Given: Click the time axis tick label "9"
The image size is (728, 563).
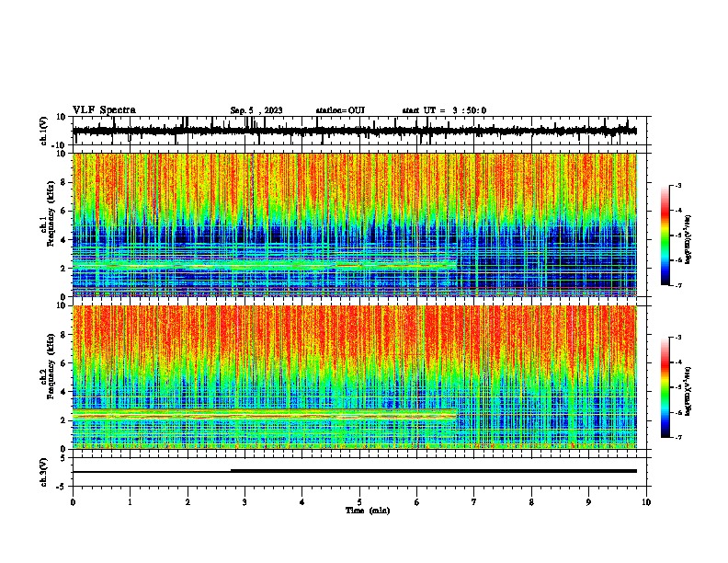Looking at the screenshot, I should [x=588, y=502].
